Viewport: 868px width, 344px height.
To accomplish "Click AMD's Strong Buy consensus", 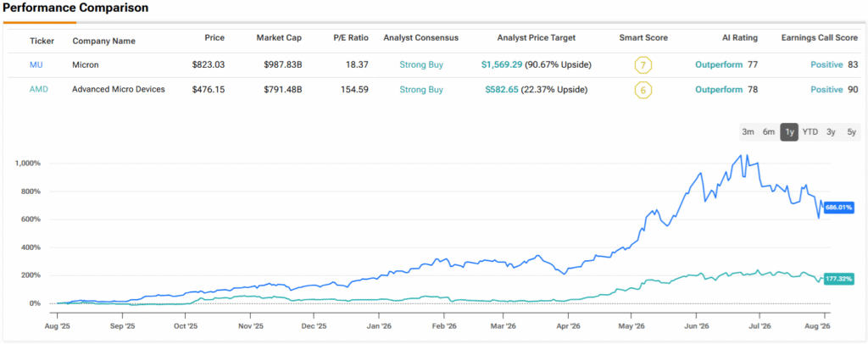I will [x=421, y=89].
